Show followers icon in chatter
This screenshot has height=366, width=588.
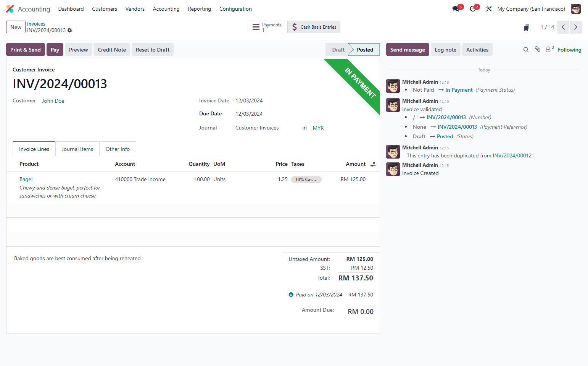[x=549, y=49]
